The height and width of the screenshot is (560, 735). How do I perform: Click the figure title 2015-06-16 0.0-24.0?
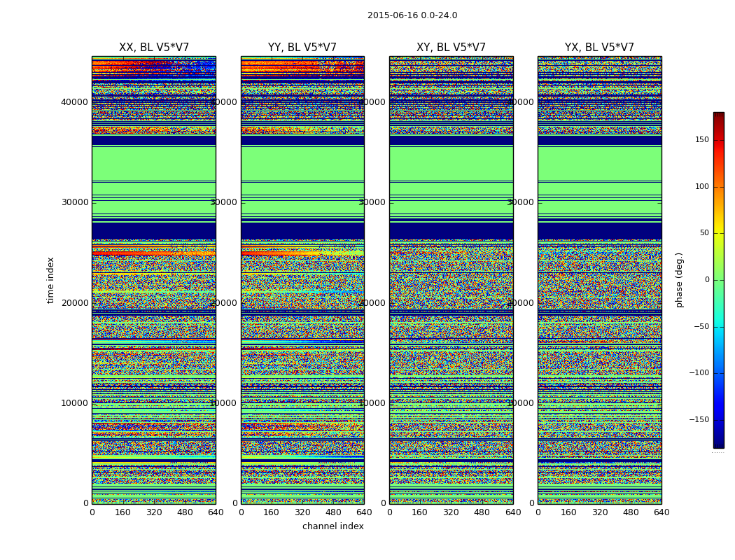(x=412, y=15)
